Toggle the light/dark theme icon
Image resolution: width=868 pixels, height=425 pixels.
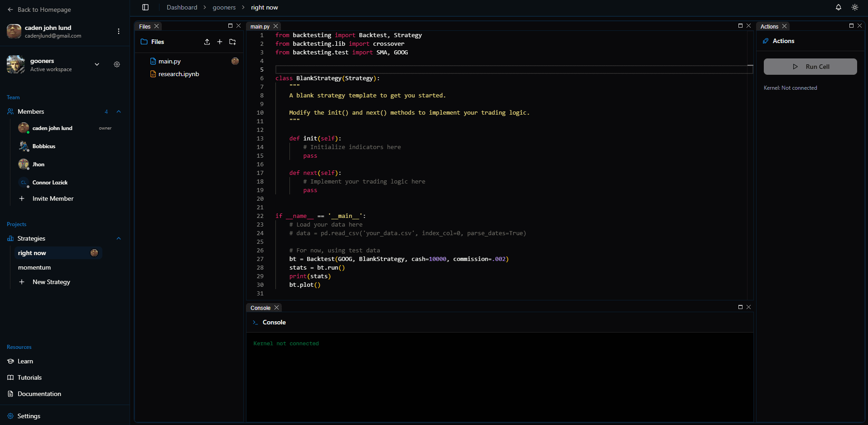854,7
